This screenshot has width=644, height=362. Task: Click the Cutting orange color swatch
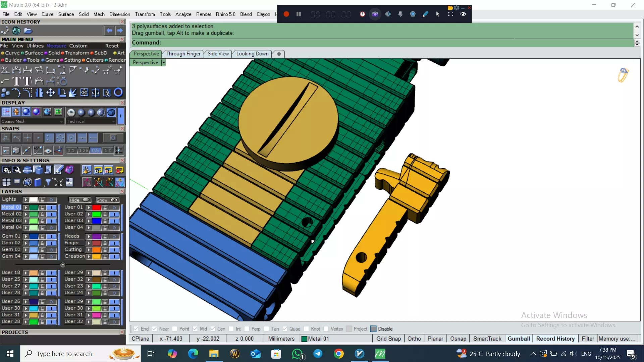tap(97, 250)
